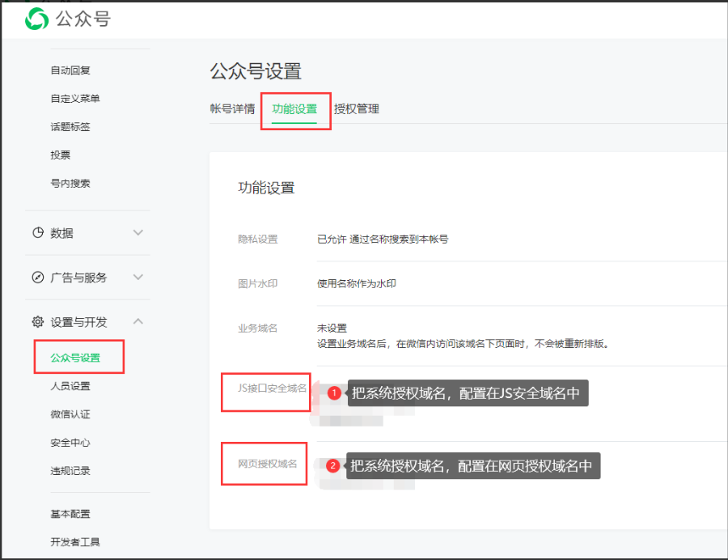Click the red number 2 badge
This screenshot has width=728, height=560.
(x=332, y=466)
